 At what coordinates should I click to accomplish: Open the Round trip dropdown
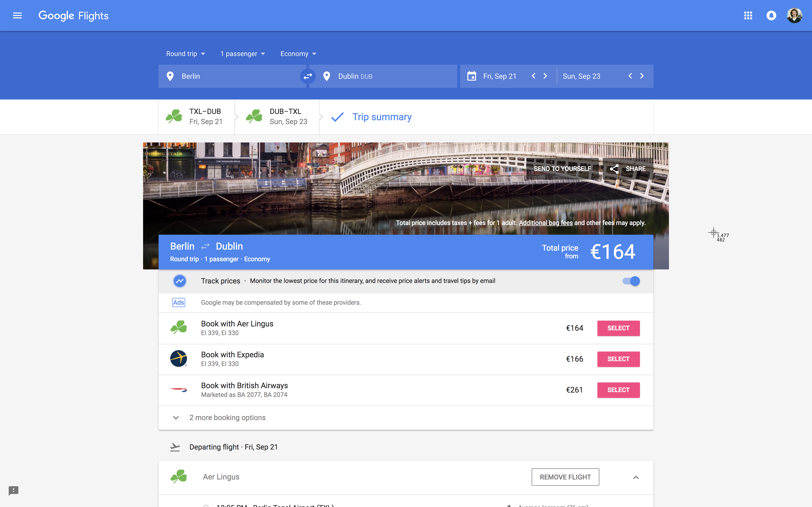point(185,54)
